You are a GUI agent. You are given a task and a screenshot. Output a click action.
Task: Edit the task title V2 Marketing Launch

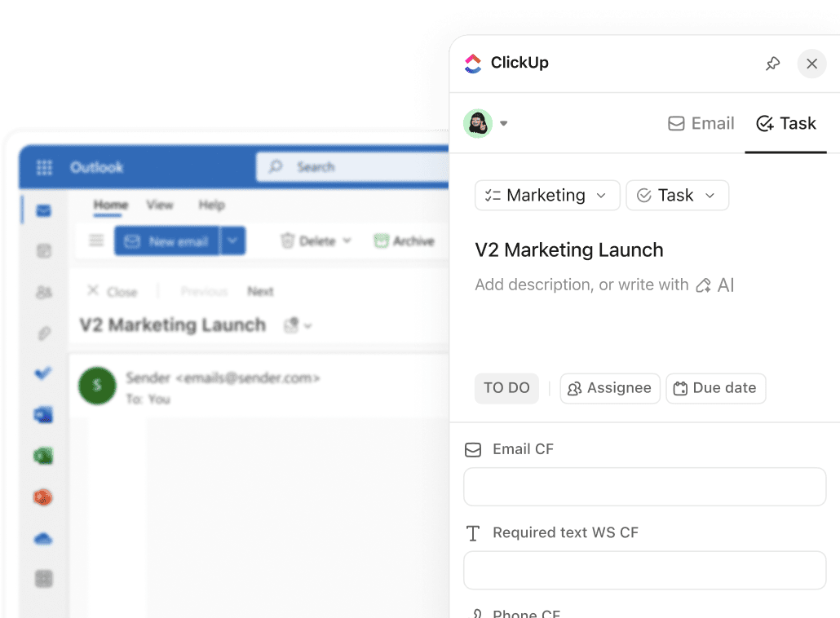569,250
